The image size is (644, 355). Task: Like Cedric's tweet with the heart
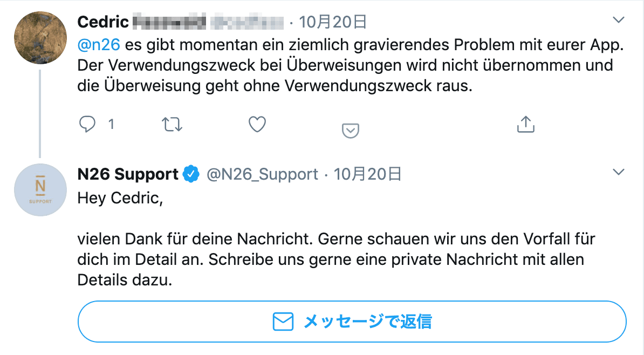tap(257, 125)
